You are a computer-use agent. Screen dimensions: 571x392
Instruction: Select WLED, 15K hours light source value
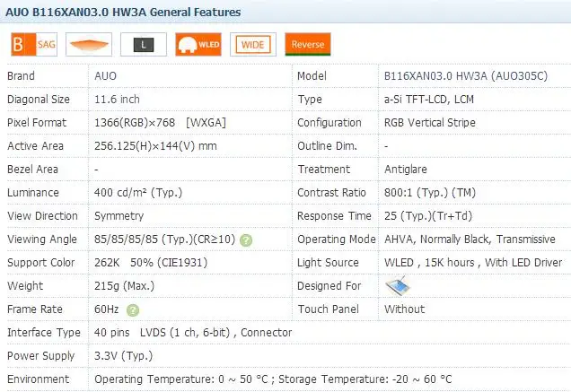tap(473, 263)
